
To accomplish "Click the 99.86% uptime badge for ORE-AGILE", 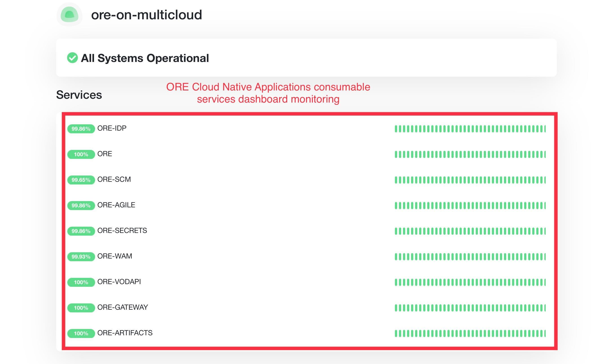I will pos(81,206).
